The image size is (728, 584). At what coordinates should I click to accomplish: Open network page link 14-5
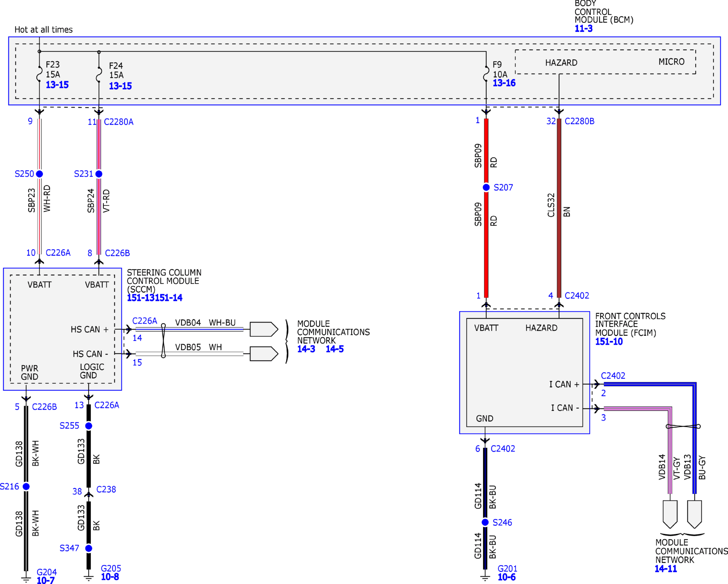click(334, 349)
